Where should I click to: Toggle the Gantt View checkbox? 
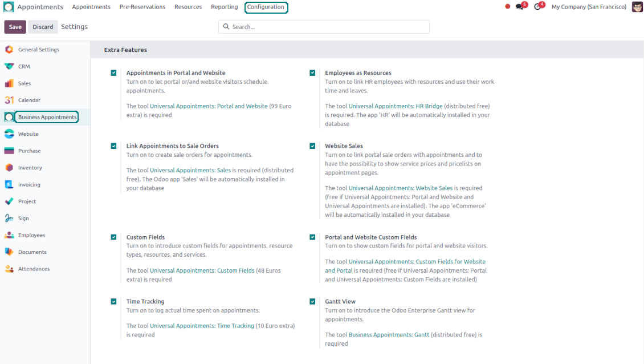point(312,301)
